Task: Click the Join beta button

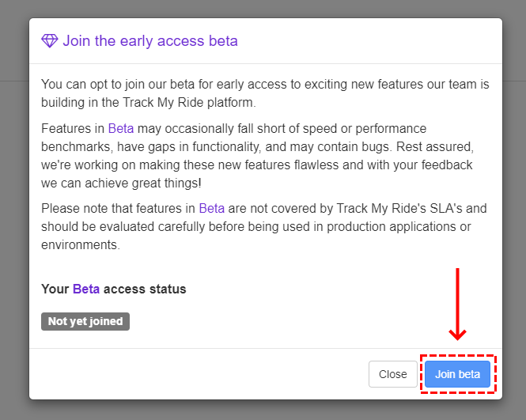Action: pyautogui.click(x=457, y=374)
